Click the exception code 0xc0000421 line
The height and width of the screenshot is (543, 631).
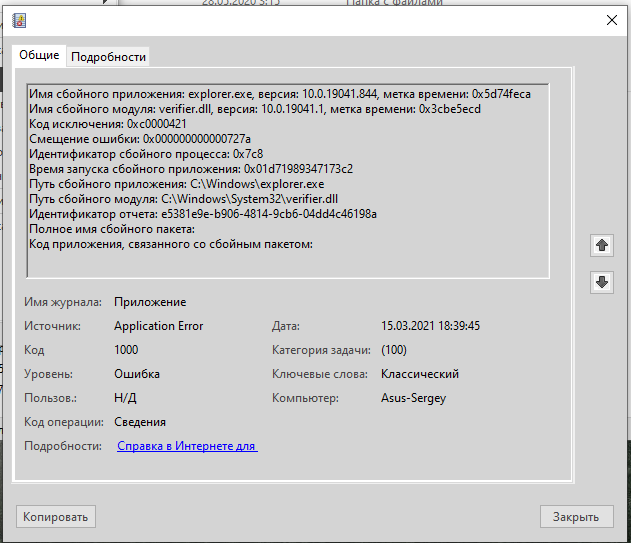pyautogui.click(x=108, y=124)
